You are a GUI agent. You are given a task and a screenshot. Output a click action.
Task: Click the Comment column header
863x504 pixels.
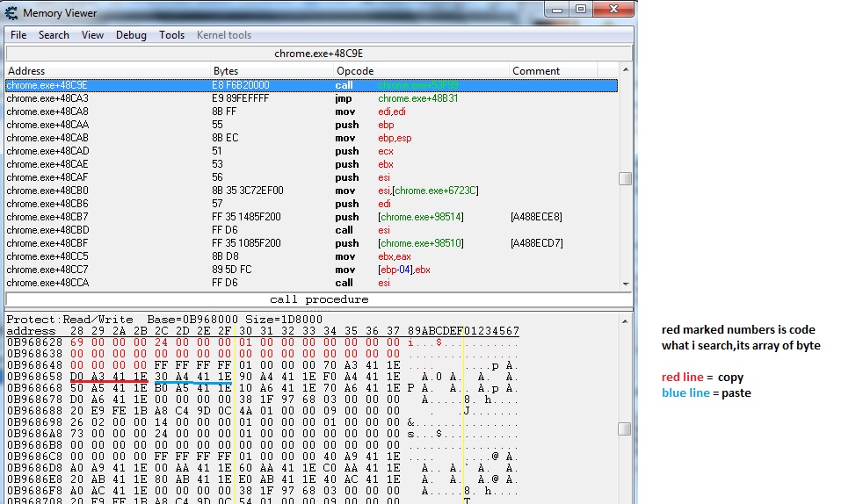click(536, 71)
